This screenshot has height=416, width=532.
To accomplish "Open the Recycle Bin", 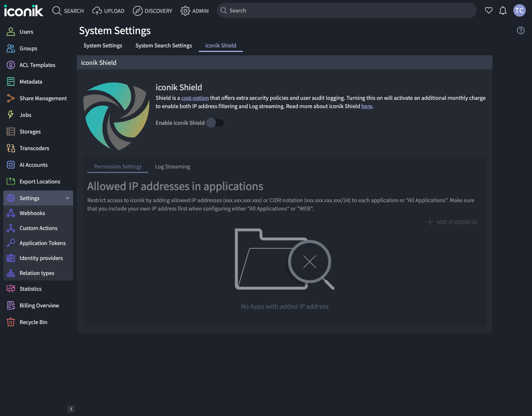I will click(34, 322).
